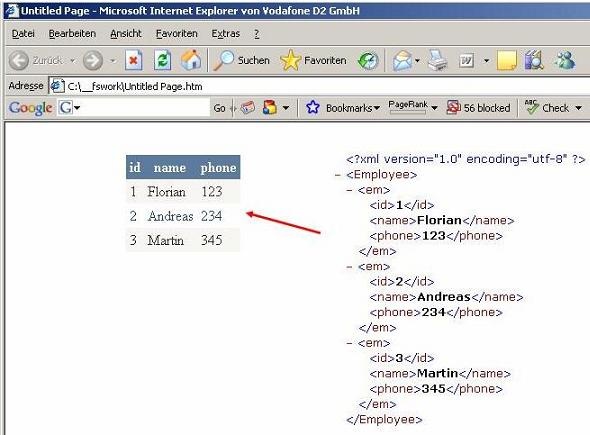Screen dimensions: 590x435
Task: Open the Check spelling dropdown arrow
Action: pyautogui.click(x=578, y=108)
